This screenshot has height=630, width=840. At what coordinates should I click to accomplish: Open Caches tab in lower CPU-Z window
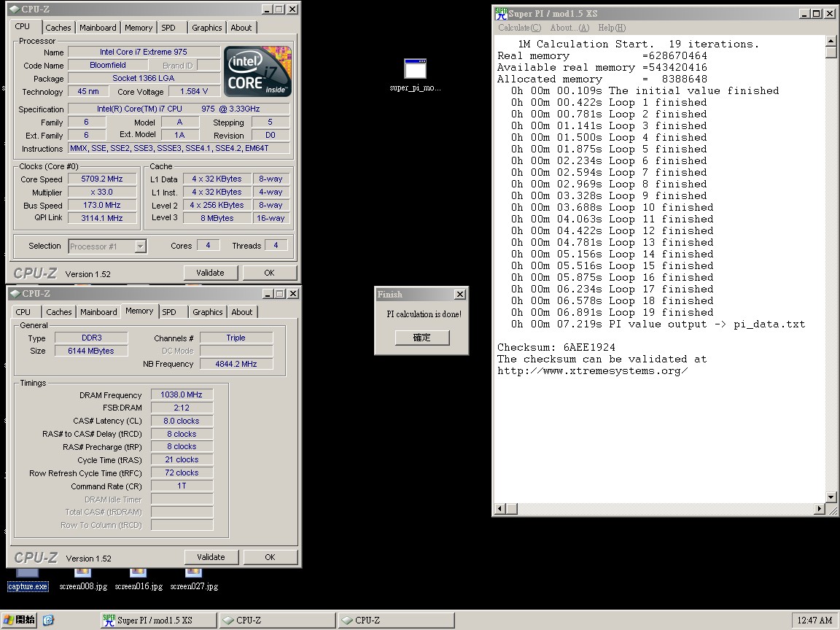click(x=59, y=312)
